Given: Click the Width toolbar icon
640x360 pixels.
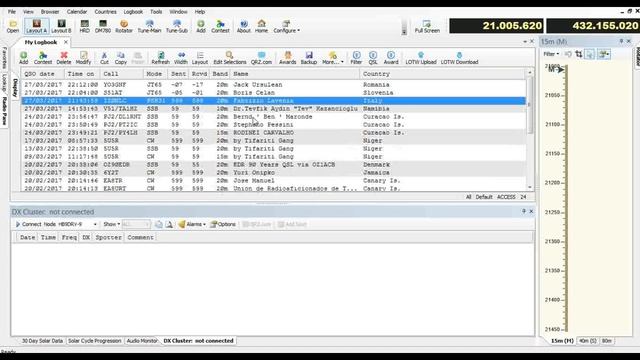Looking at the screenshot, I should point(181,58).
